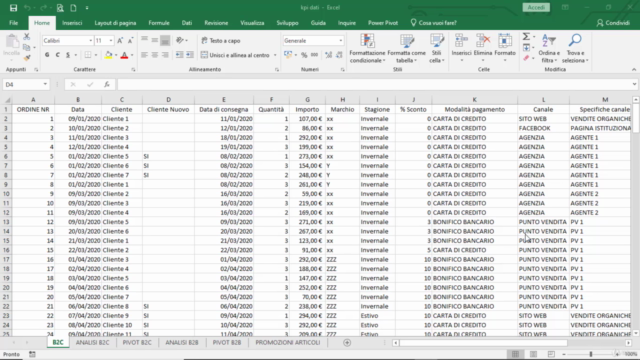Viewport: 640px width, 360px height.
Task: Collapse the ribbon with the chevron
Action: tap(634, 70)
